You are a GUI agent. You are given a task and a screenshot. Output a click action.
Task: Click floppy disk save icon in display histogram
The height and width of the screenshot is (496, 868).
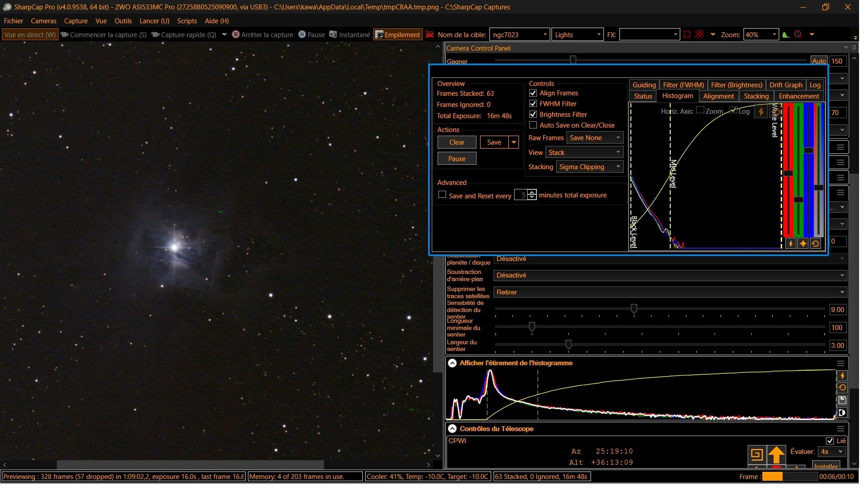point(842,400)
